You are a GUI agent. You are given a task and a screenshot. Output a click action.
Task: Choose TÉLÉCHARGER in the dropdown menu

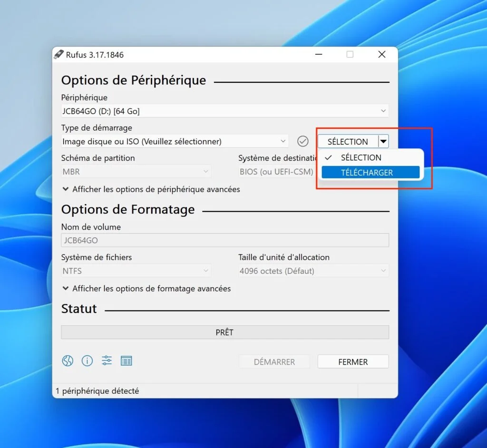(x=370, y=173)
